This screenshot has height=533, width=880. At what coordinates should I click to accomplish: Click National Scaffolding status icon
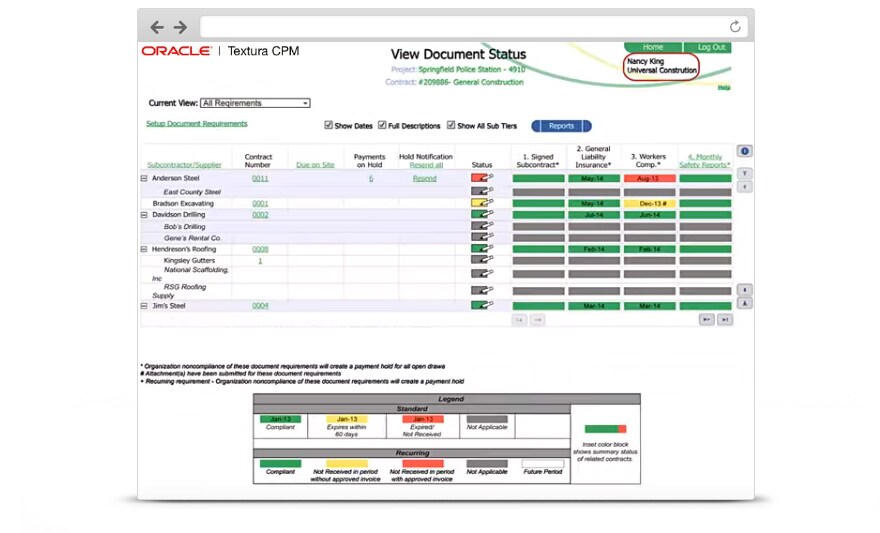[x=482, y=274]
